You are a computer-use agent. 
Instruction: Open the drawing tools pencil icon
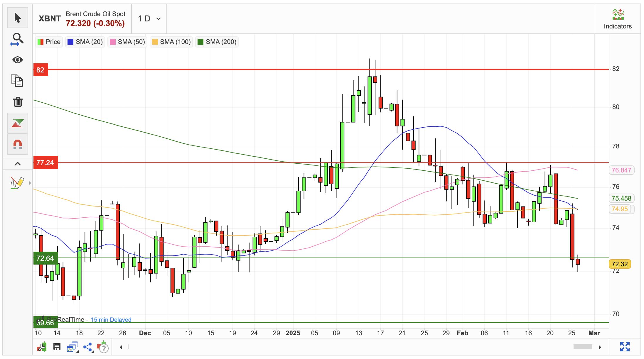[x=17, y=183]
